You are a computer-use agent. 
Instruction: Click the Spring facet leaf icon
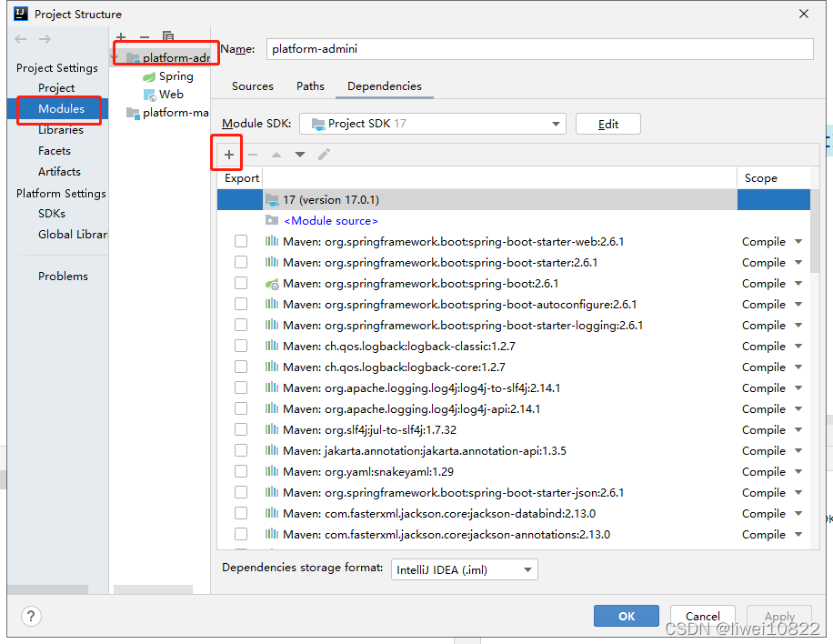(x=149, y=76)
